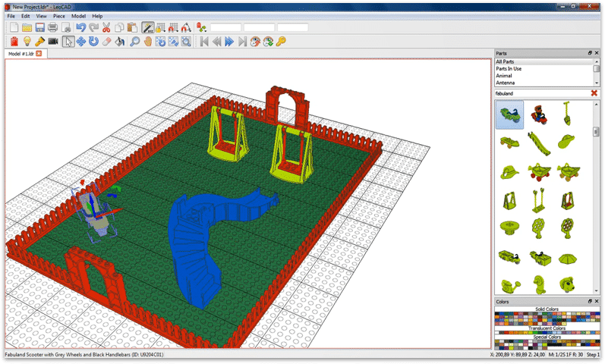605x364 pixels.
Task: Click the Undo arrow icon
Action: click(x=80, y=28)
